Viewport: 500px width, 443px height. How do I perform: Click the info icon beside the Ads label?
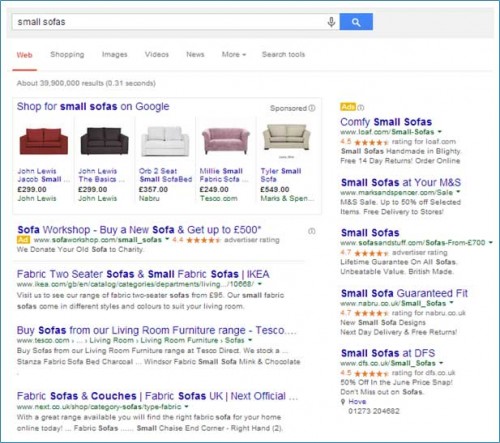point(361,107)
